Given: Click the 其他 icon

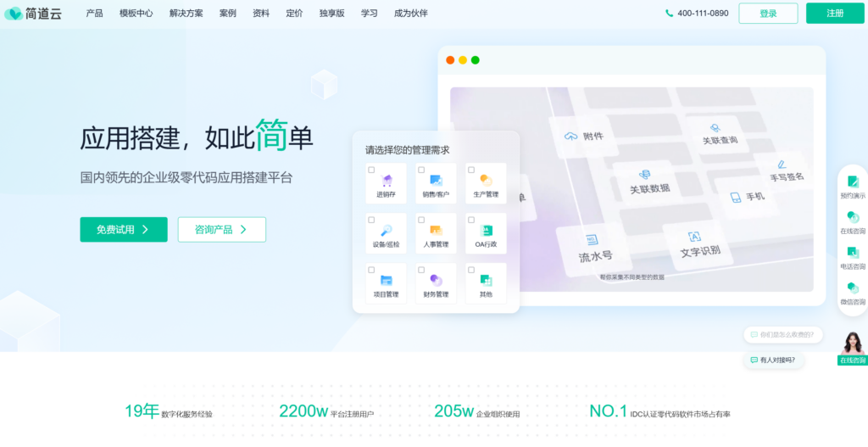Looking at the screenshot, I should (x=486, y=280).
